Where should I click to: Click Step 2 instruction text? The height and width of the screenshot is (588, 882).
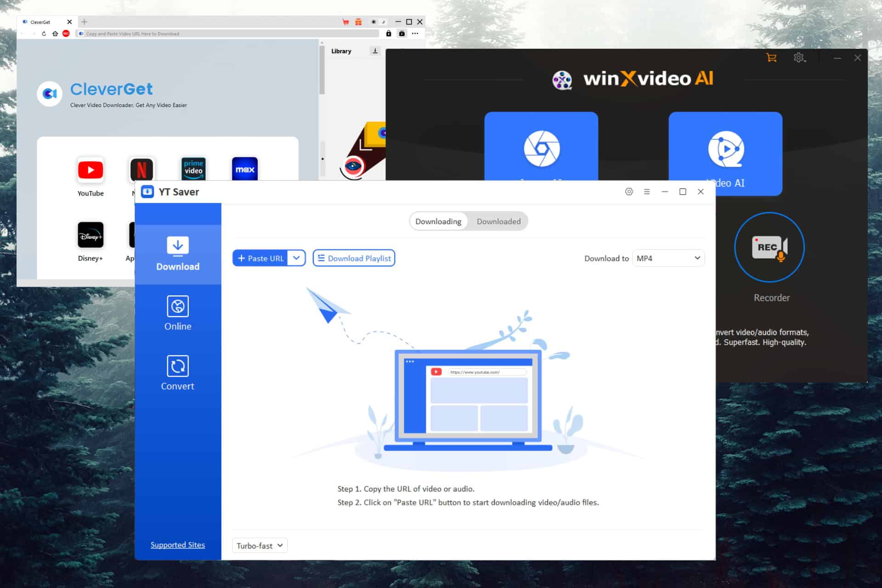[468, 503]
